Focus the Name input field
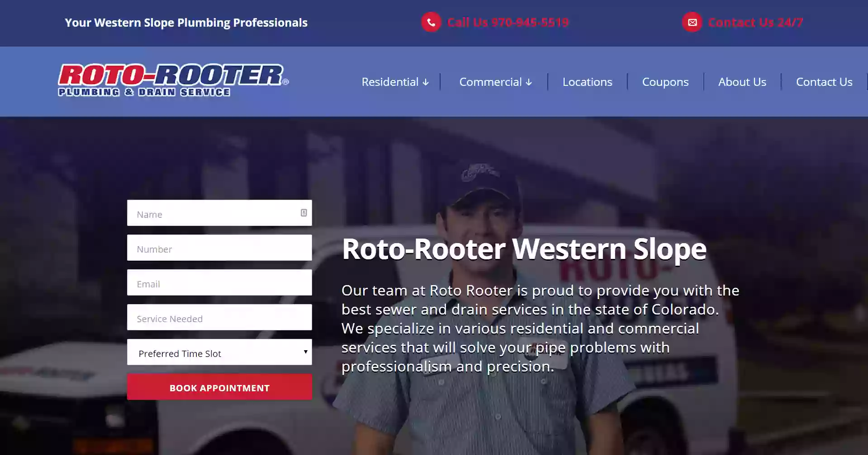This screenshot has height=455, width=868. click(x=219, y=213)
